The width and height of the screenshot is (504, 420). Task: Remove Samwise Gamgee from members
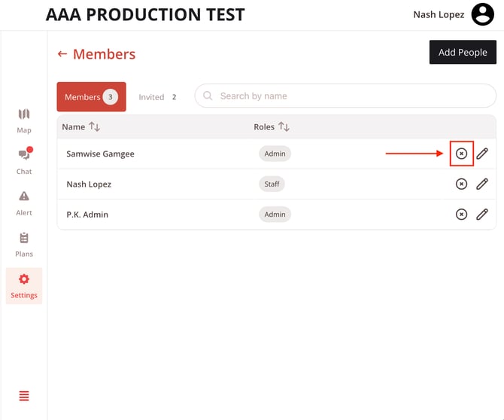(461, 154)
